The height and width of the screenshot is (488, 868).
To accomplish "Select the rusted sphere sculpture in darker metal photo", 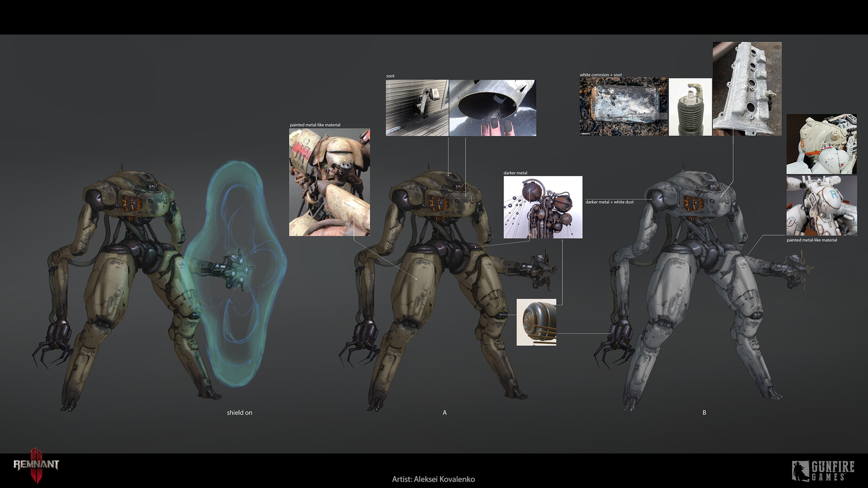I will [542, 209].
